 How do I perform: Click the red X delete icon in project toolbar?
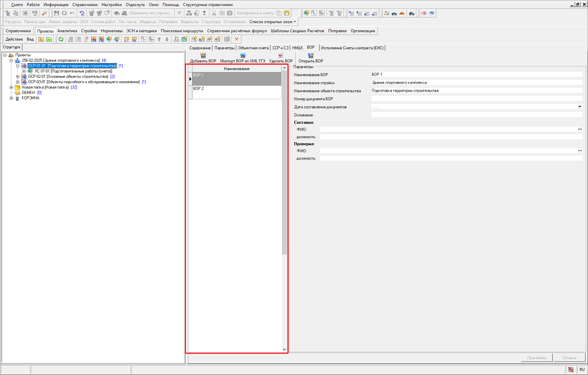[x=237, y=39]
